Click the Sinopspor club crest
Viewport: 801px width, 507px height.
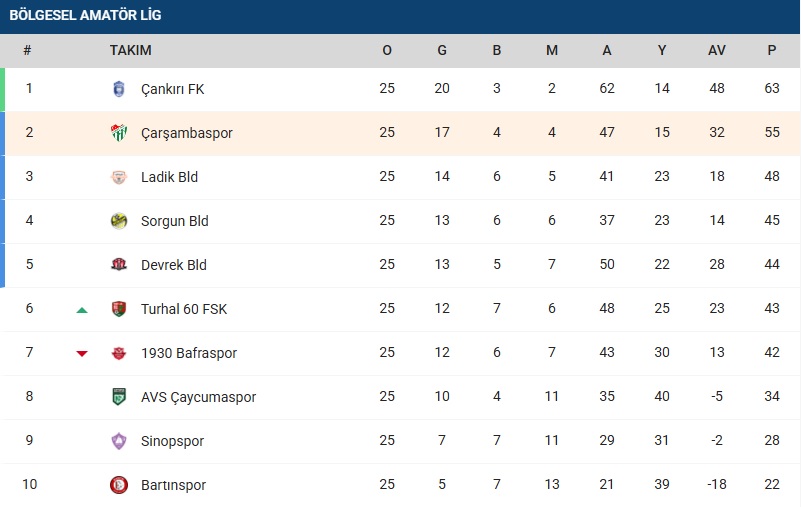click(x=119, y=441)
